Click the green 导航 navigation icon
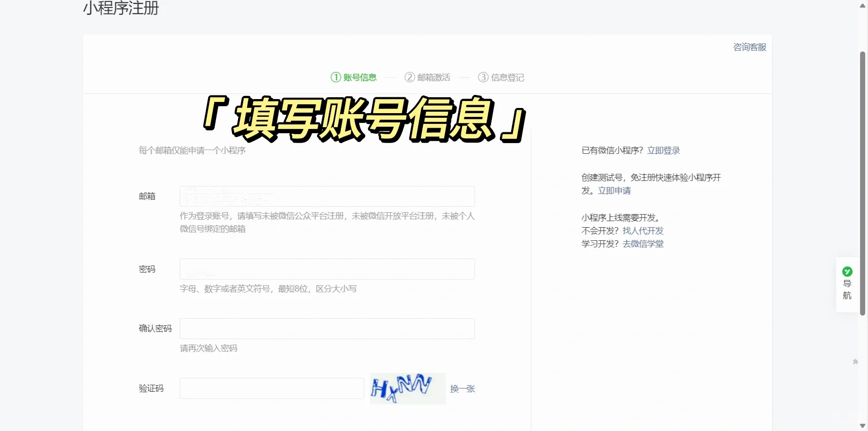868x431 pixels. point(847,272)
